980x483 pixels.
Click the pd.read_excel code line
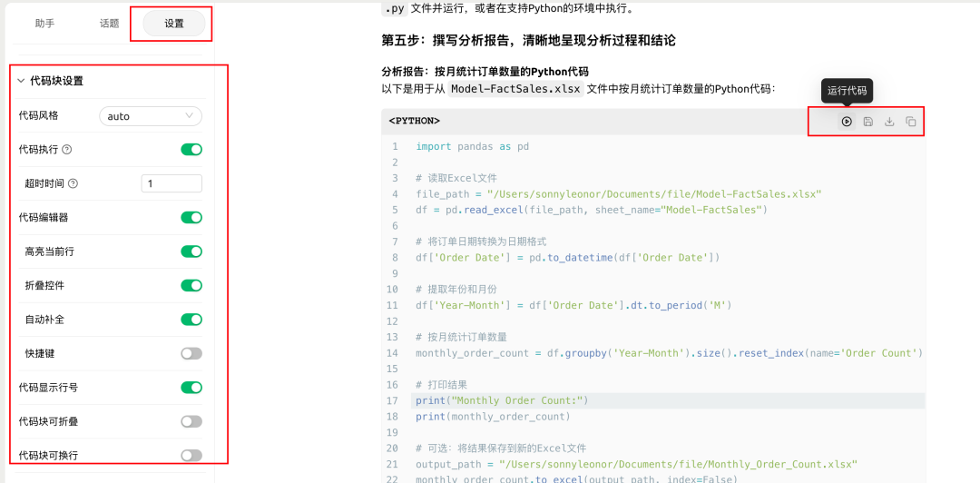point(591,210)
